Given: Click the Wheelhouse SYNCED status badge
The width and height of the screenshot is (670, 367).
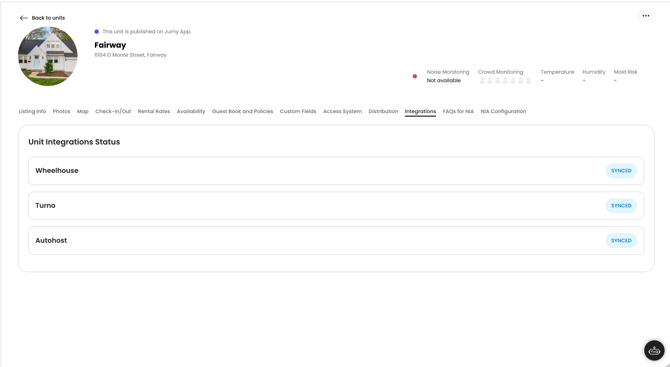Looking at the screenshot, I should (x=621, y=171).
